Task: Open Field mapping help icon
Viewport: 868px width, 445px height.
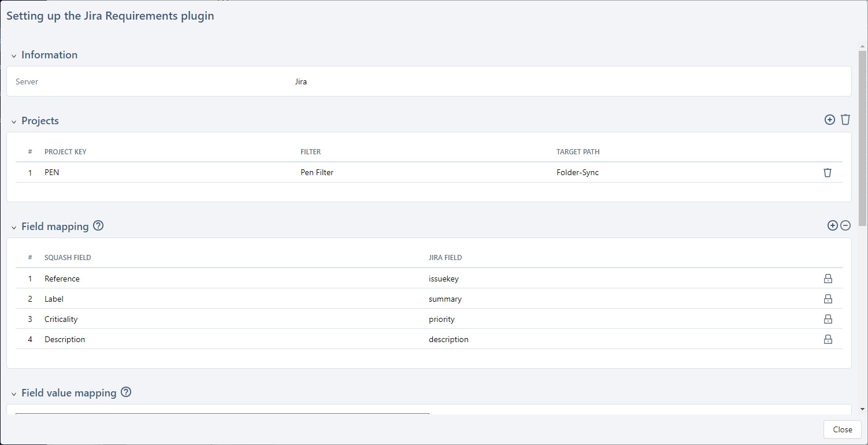Action: (x=98, y=226)
